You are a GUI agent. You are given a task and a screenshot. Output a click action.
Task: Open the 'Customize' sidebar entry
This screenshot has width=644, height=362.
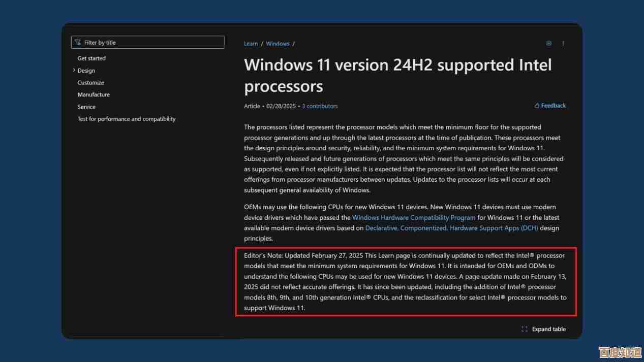90,82
